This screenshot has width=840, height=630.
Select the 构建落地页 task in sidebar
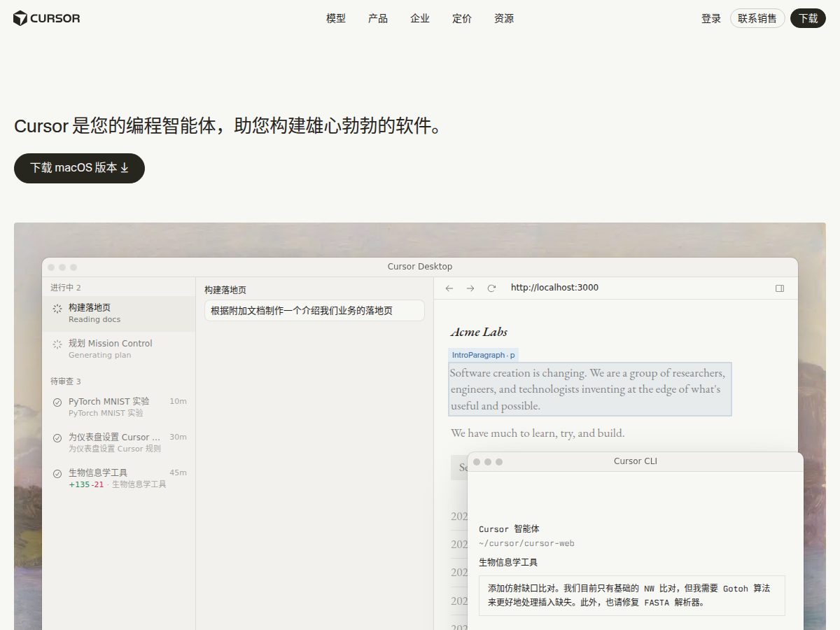coord(118,313)
